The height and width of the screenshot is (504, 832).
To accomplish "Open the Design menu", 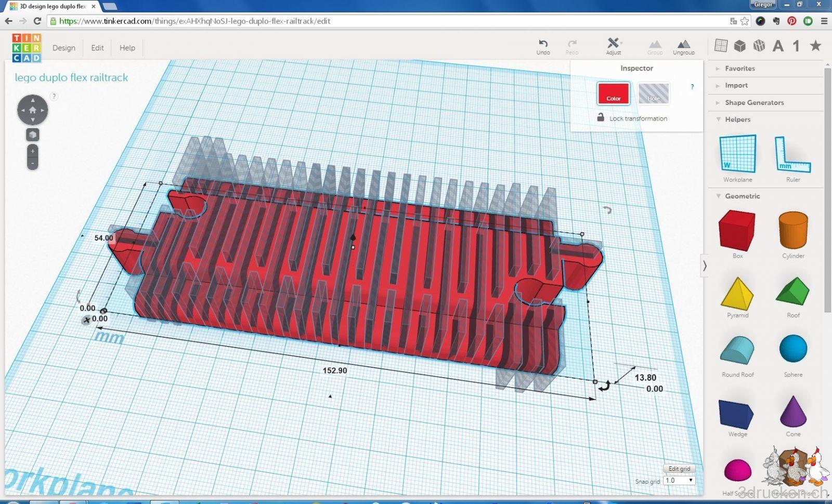I will point(64,48).
